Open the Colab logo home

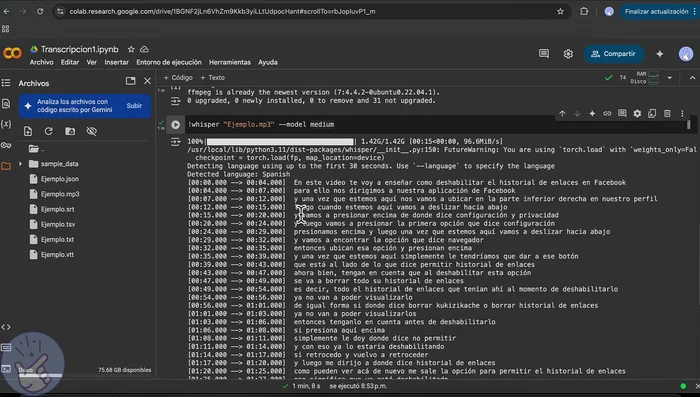pyautogui.click(x=12, y=53)
